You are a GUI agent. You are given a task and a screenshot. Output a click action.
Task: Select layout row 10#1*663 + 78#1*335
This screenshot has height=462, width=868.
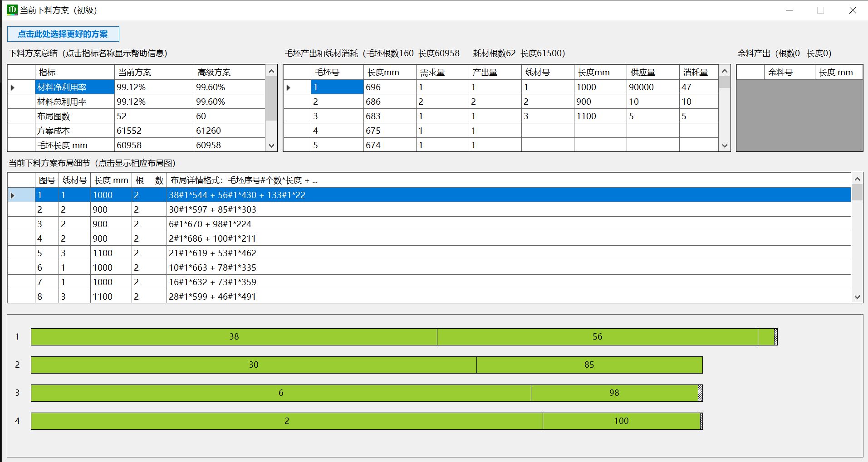coord(429,267)
